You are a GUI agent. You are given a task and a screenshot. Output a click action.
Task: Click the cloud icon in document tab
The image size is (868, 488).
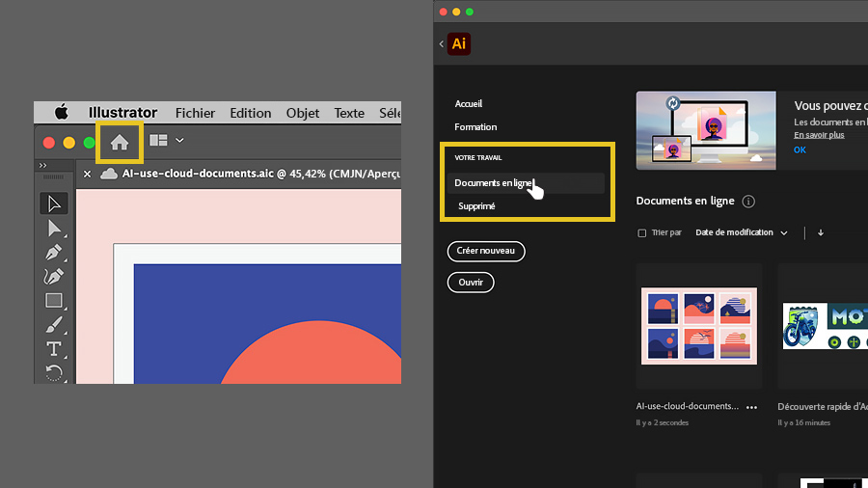[x=108, y=174]
